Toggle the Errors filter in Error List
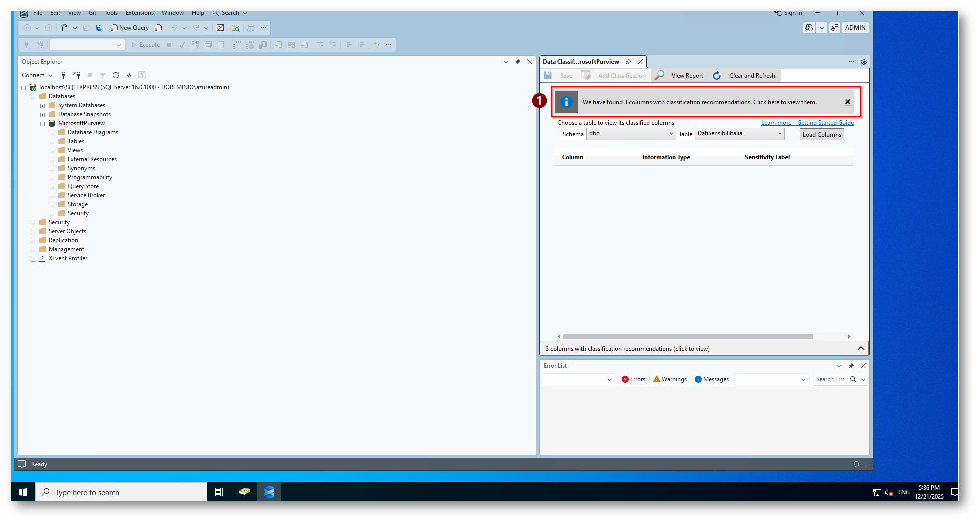 [633, 379]
